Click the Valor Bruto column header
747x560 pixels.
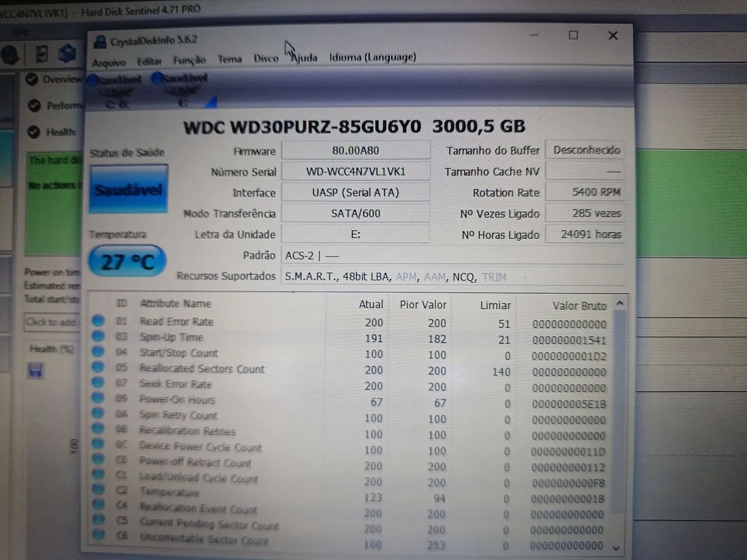pos(580,306)
